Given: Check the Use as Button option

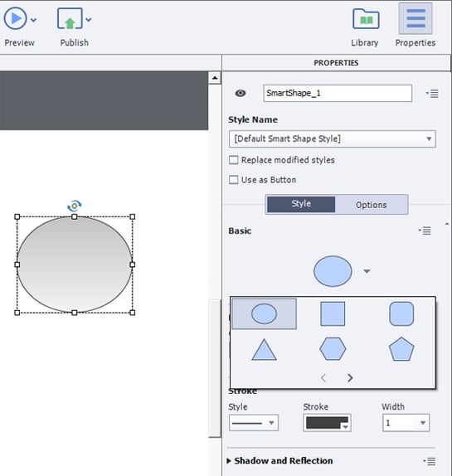Looking at the screenshot, I should pyautogui.click(x=233, y=179).
